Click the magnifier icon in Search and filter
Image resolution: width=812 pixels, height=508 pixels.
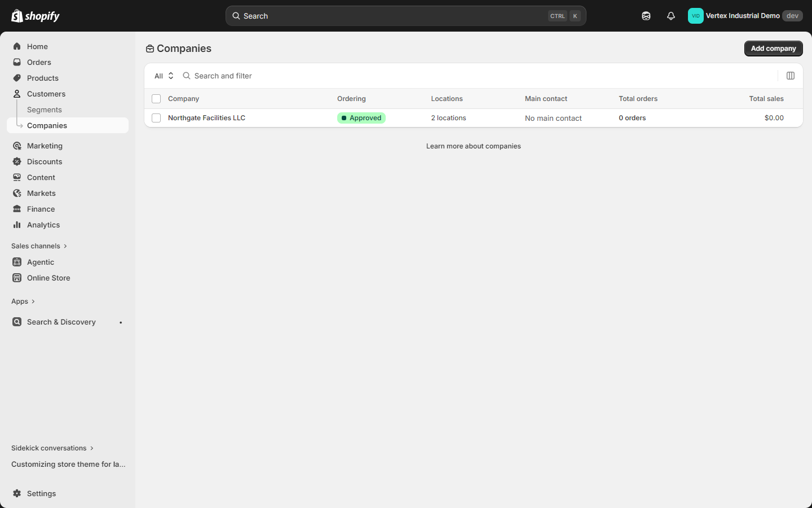click(187, 76)
